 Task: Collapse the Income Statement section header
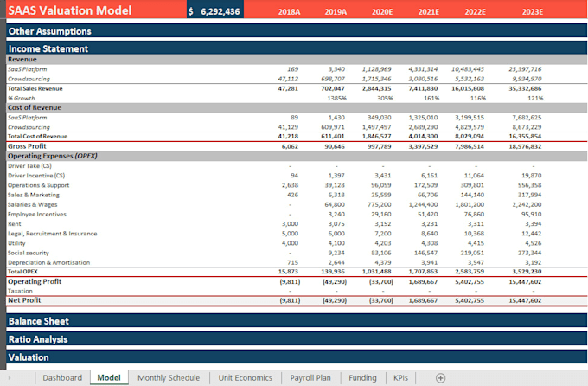tap(297, 48)
